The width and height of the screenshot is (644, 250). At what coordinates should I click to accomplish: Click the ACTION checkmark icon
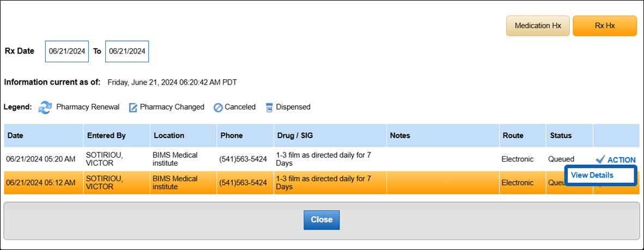600,159
